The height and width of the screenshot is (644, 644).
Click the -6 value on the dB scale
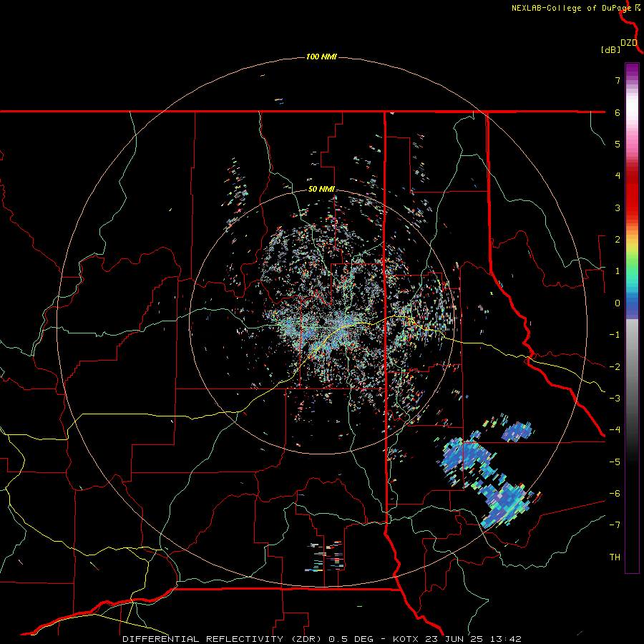pyautogui.click(x=615, y=494)
